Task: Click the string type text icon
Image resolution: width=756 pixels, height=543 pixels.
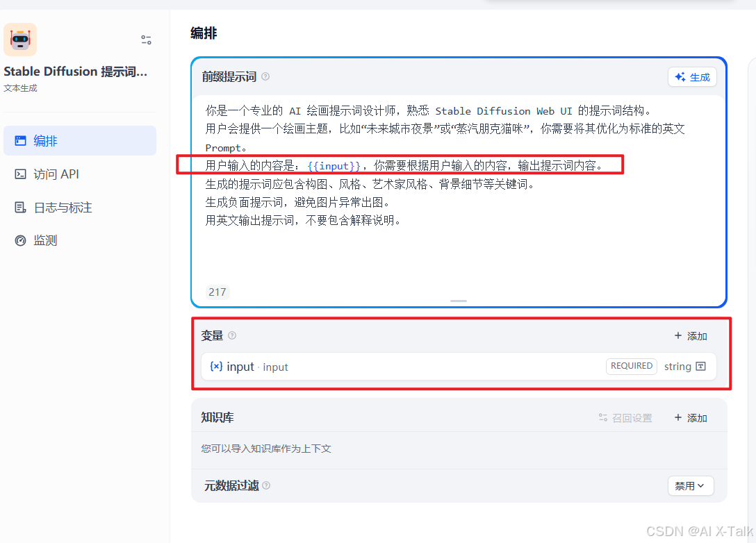Action: [x=701, y=366]
